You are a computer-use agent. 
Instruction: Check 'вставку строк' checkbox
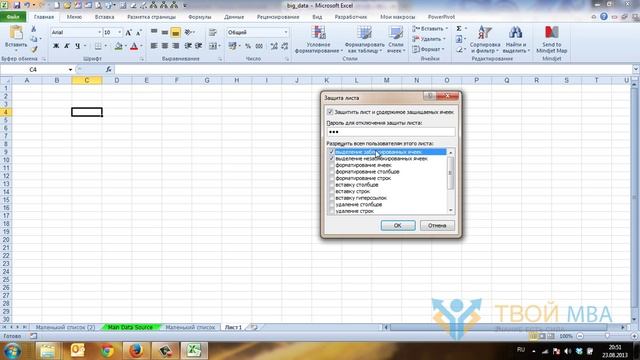pyautogui.click(x=331, y=191)
